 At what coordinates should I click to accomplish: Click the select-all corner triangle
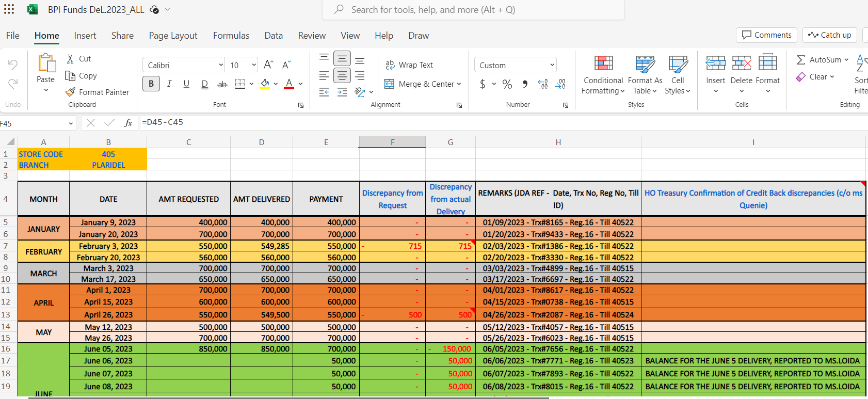(x=10, y=142)
